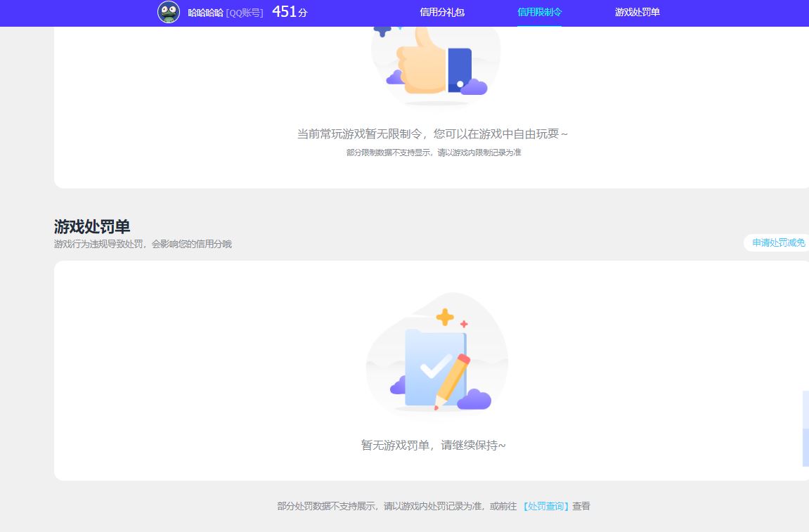The height and width of the screenshot is (532, 809).
Task: Click the thumbs-up illustration
Action: coord(436,65)
